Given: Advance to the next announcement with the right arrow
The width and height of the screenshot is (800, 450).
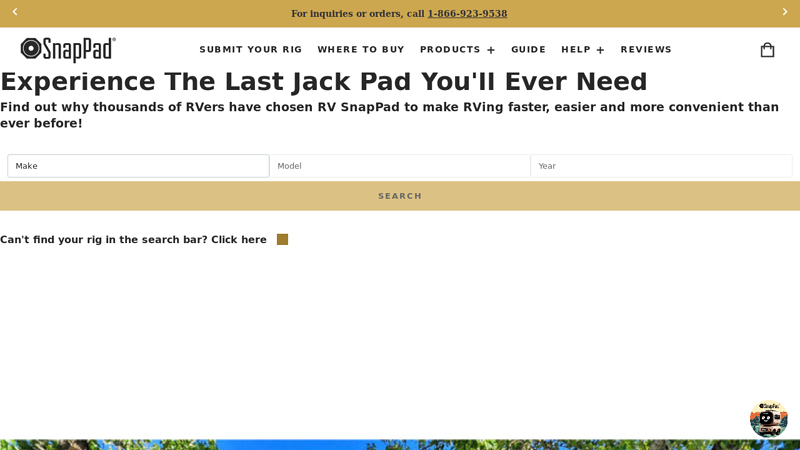Looking at the screenshot, I should click(785, 12).
